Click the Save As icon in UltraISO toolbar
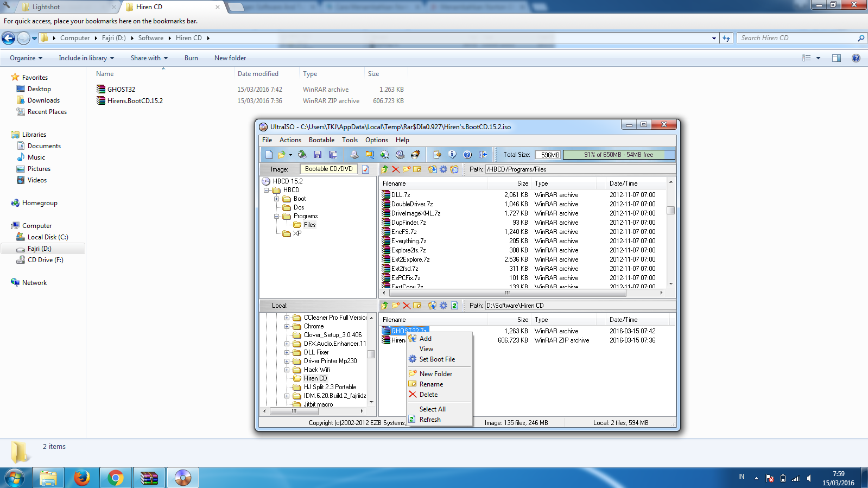 click(x=333, y=155)
